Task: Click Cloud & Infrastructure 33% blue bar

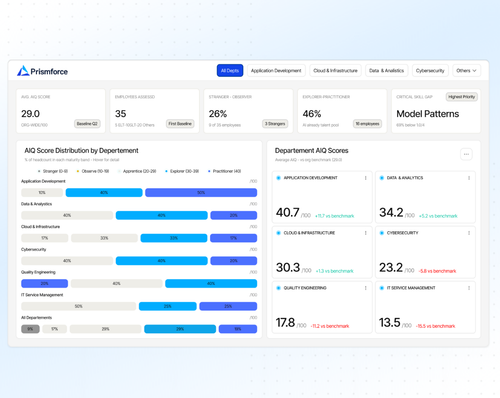Action: 174,238
